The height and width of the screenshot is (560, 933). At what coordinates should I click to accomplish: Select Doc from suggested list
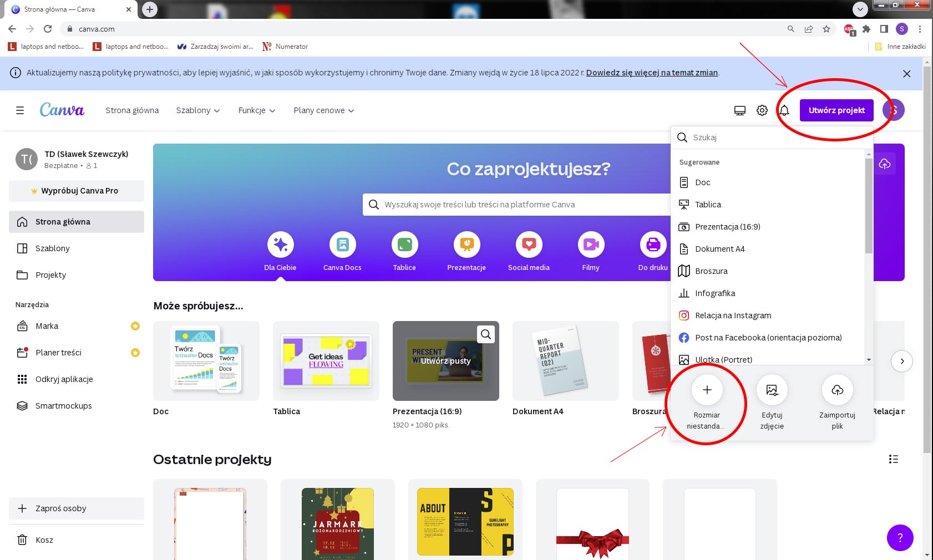[x=768, y=182]
